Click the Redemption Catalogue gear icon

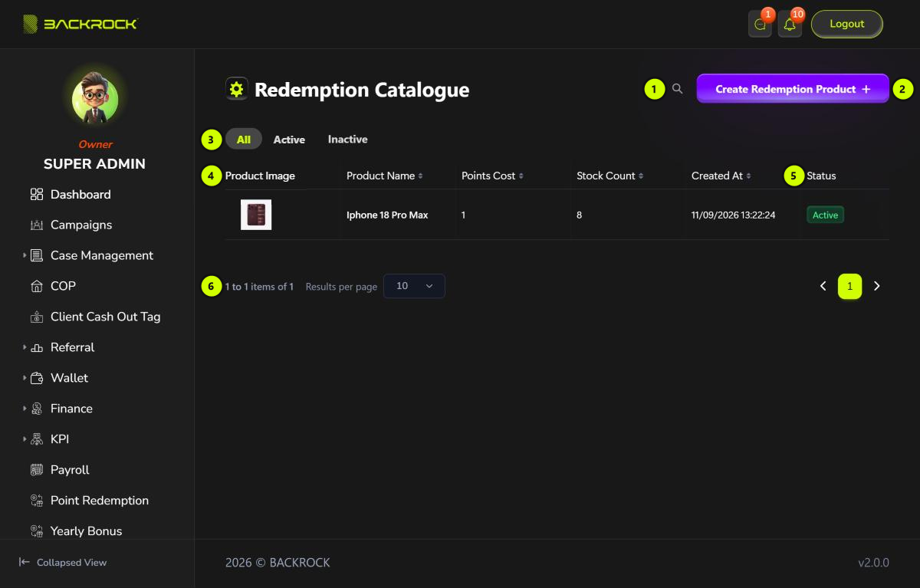coord(236,89)
